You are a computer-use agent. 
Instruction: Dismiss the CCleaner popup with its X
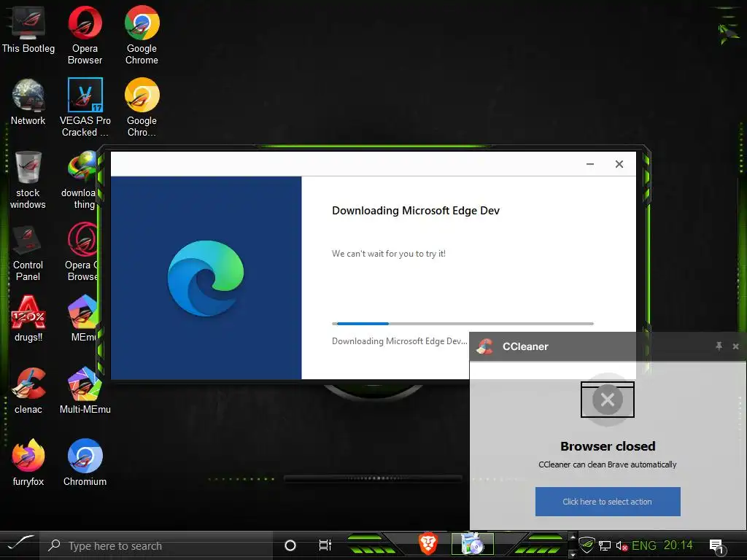[x=735, y=346]
